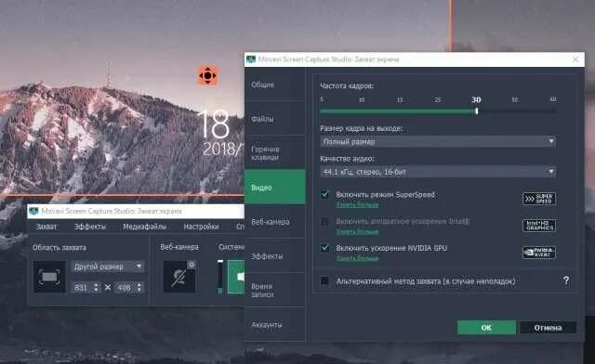The width and height of the screenshot is (595, 364).
Task: Open the 'Эффекты' menu in capture window
Action: point(90,227)
